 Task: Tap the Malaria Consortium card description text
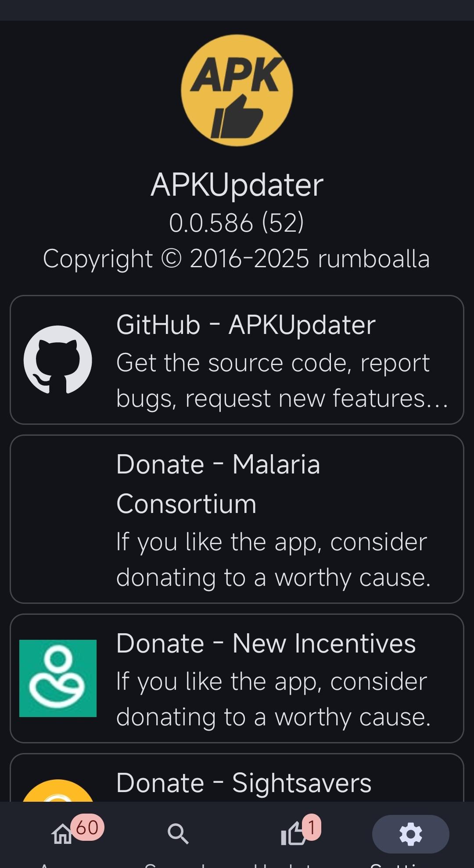[x=273, y=560]
